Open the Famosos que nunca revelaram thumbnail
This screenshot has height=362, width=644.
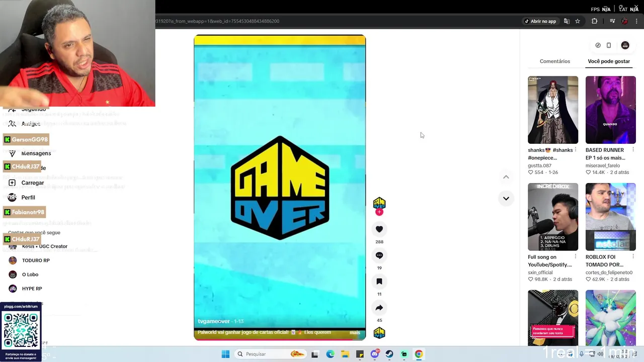(x=553, y=318)
